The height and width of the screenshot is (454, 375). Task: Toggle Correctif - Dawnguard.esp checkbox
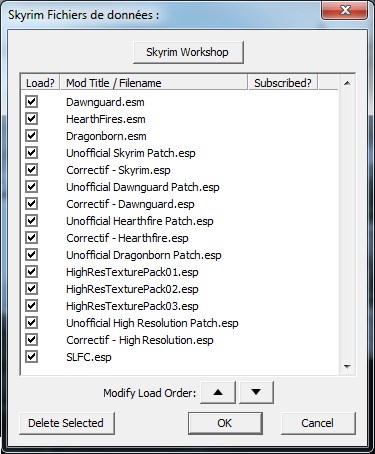point(31,204)
